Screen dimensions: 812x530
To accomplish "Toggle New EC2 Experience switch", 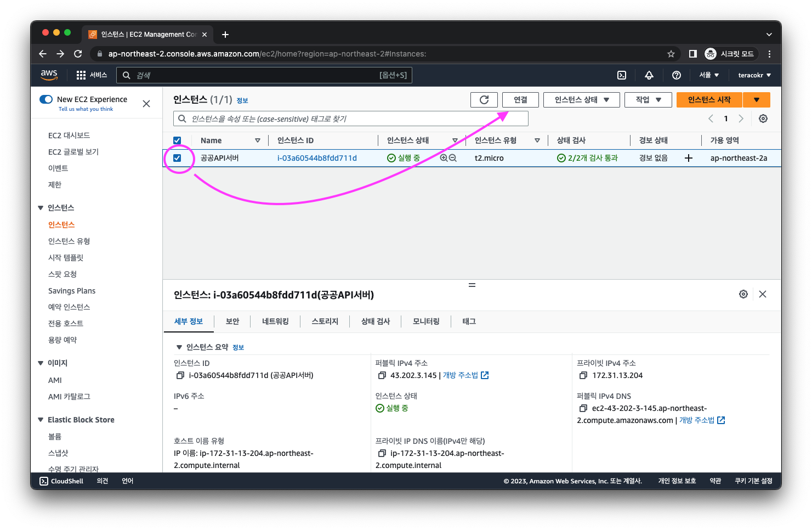I will click(46, 99).
